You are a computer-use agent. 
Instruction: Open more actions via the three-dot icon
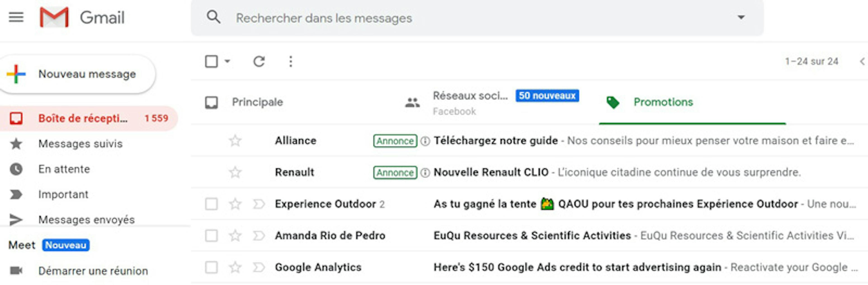click(290, 61)
